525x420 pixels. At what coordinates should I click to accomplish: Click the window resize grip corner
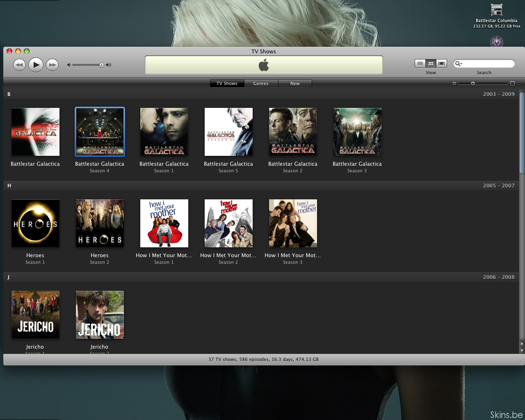[x=522, y=362]
